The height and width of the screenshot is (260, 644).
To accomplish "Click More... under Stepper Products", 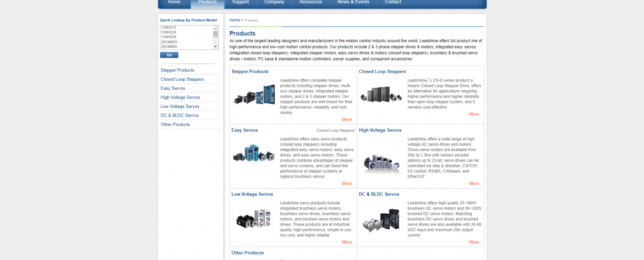I will pos(349,119).
